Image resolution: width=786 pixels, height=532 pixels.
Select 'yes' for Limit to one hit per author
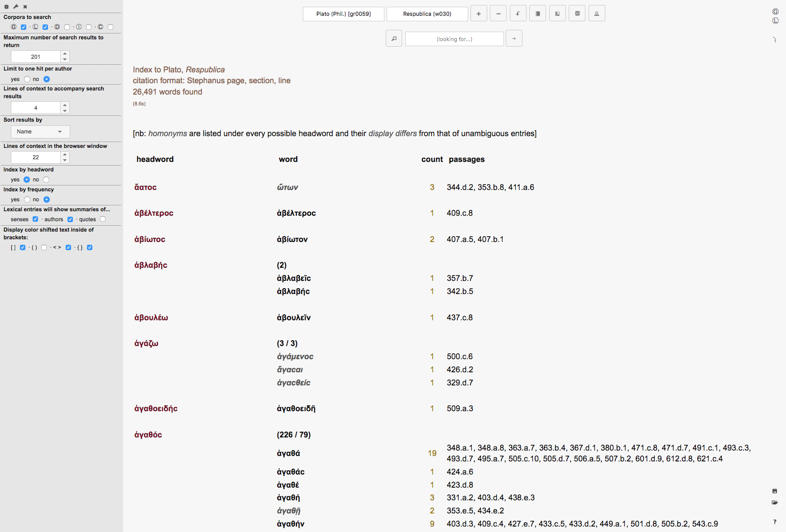point(27,79)
